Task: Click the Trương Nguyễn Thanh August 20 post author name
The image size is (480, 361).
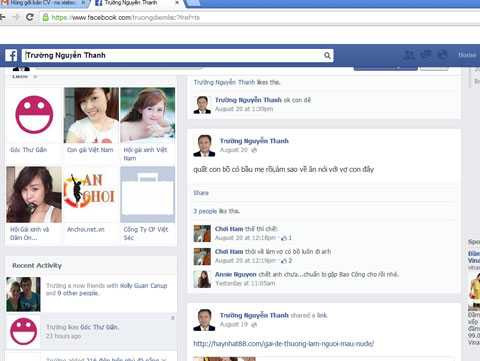Action: (254, 141)
